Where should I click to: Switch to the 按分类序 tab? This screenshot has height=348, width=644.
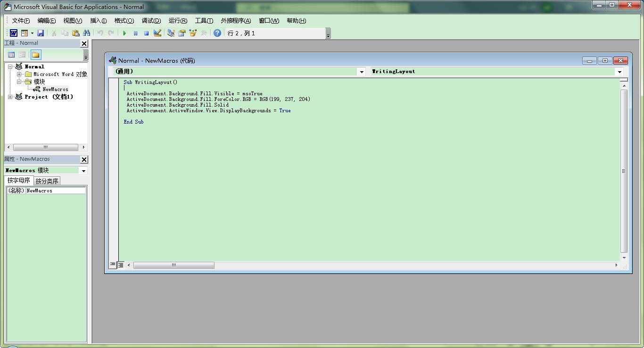[47, 181]
